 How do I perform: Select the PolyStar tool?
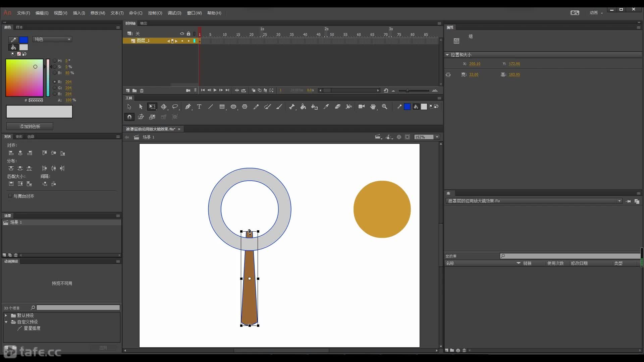click(x=245, y=107)
